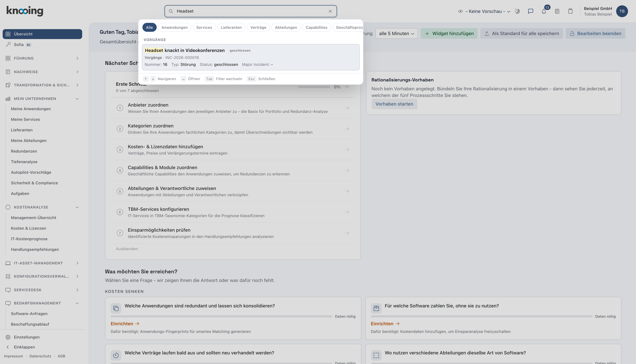Open notifications bell with 13 badge
636x364 pixels.
coord(544,11)
